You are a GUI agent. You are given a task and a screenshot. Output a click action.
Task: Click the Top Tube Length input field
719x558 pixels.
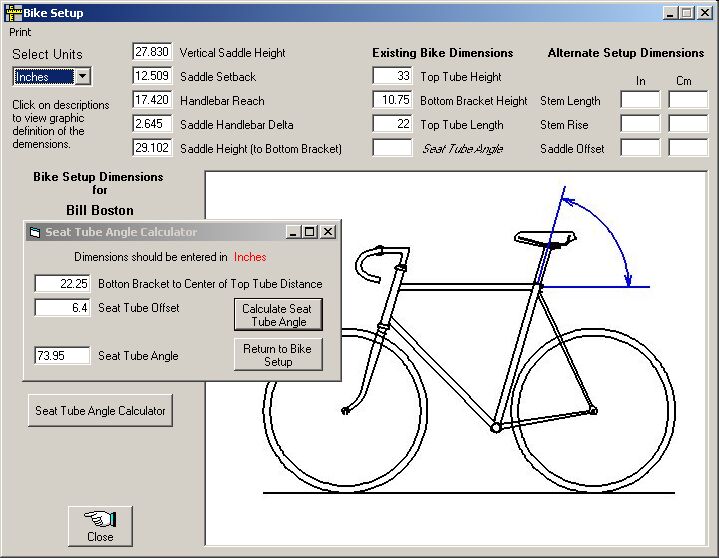pos(392,124)
